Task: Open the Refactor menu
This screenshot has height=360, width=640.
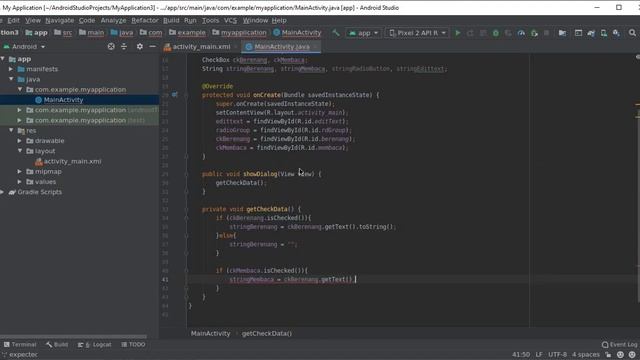Action: [144, 20]
